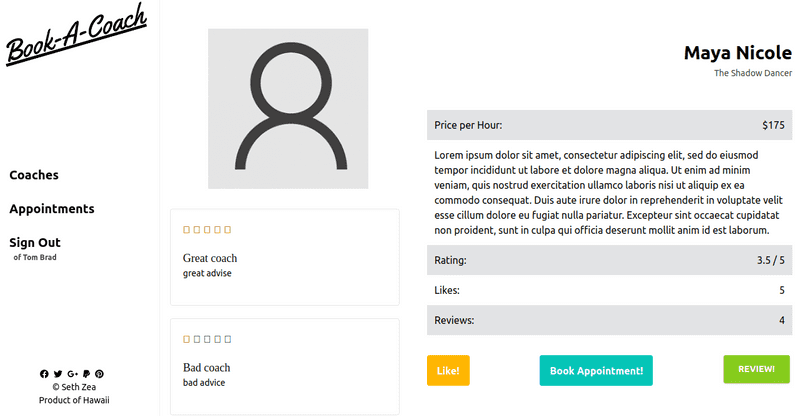Go to the Coaches page
The width and height of the screenshot is (800, 416).
pyautogui.click(x=34, y=175)
